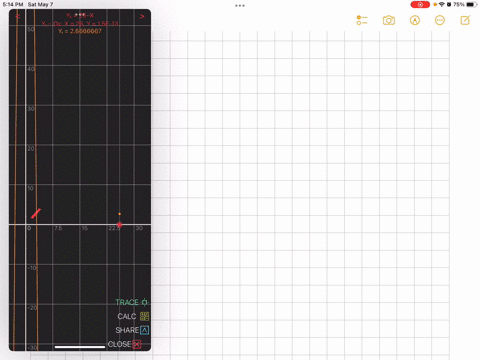Image resolution: width=480 pixels, height=360 pixels.
Task: Move trace right with red > arrow
Action: [x=142, y=16]
